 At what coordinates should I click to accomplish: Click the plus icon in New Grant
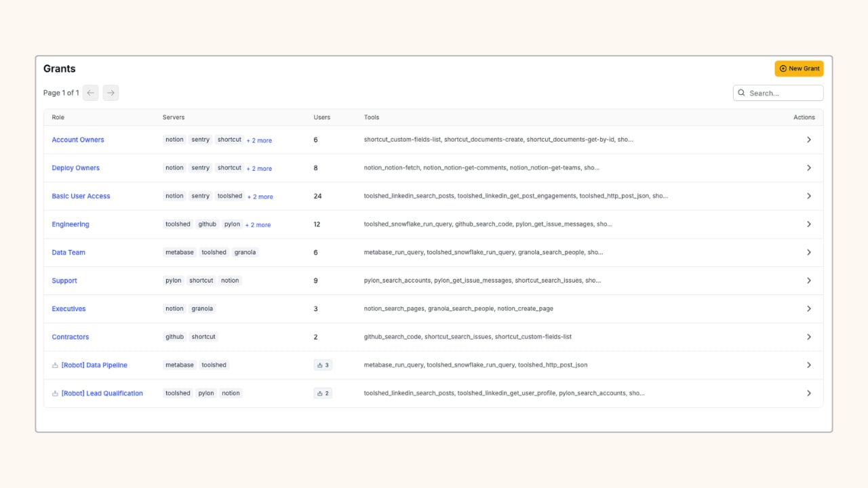[783, 68]
